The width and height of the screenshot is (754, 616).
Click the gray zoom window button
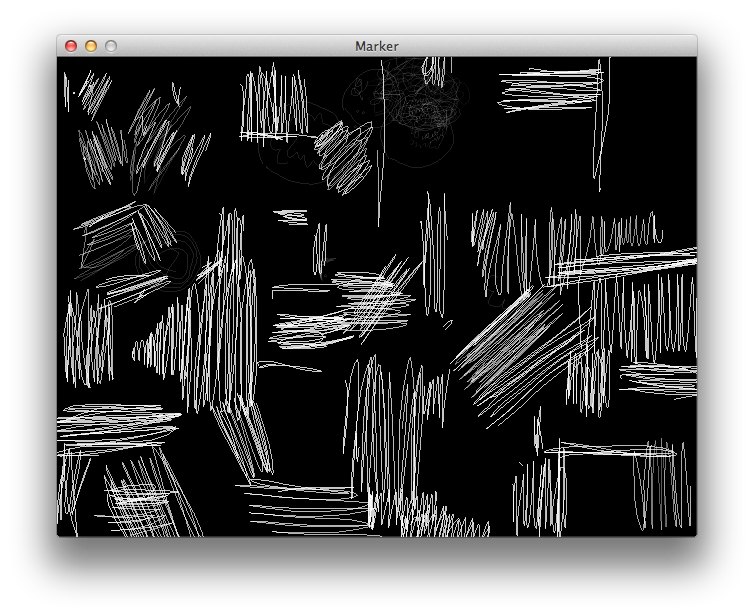click(x=111, y=46)
